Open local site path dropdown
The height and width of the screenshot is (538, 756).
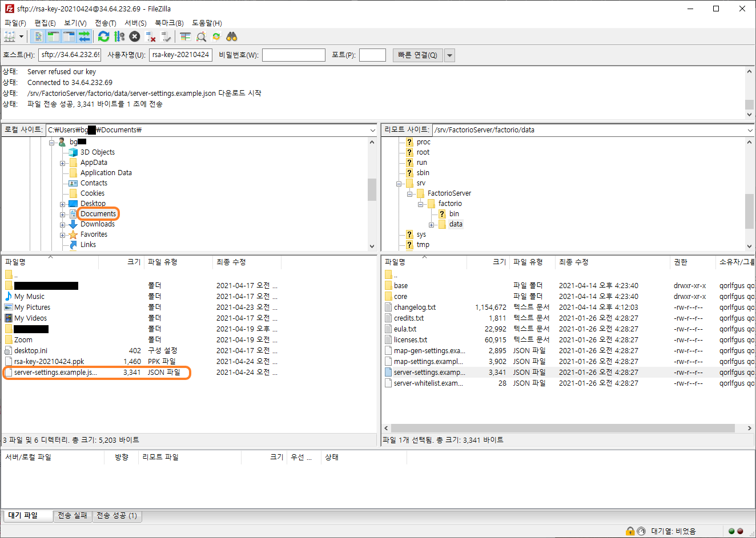372,130
